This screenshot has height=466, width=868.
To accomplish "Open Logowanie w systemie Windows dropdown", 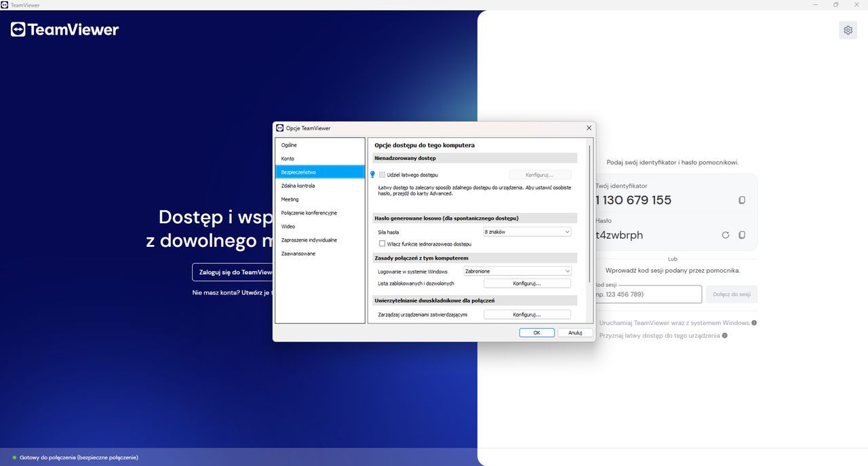I will click(517, 271).
